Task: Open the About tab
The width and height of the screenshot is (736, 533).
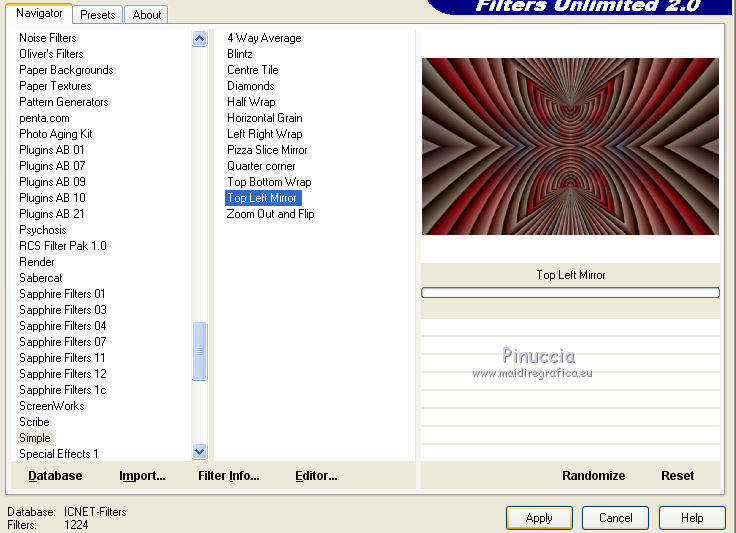Action: [146, 15]
